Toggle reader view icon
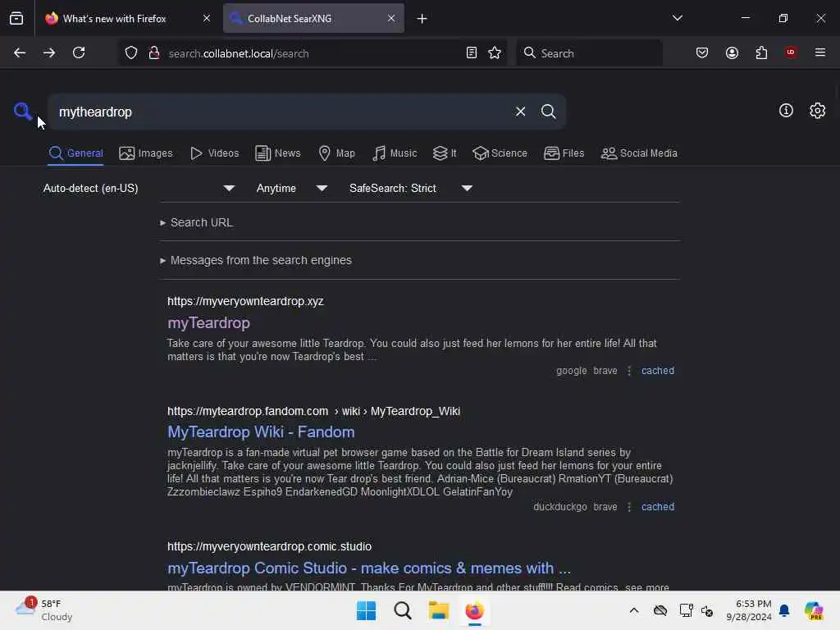 472,52
